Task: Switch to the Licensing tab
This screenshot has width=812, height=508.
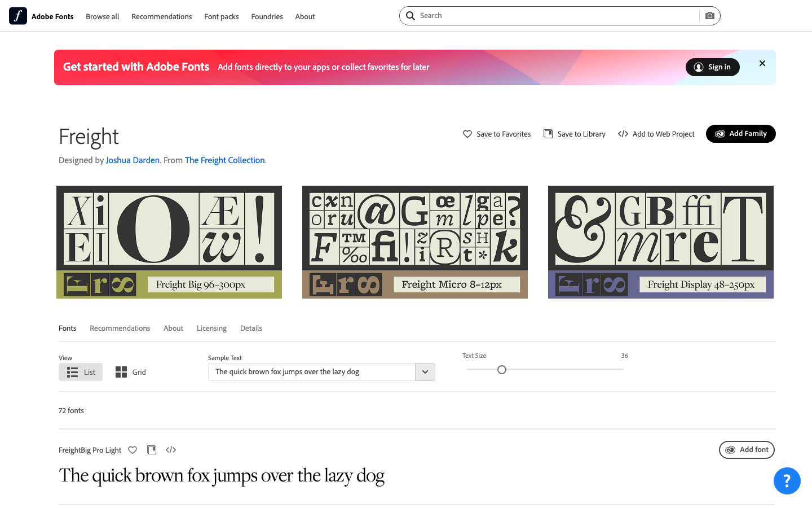Action: pyautogui.click(x=211, y=328)
